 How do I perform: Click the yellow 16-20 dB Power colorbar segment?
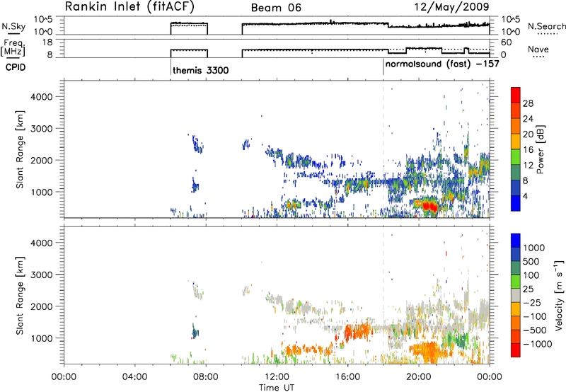(x=516, y=142)
